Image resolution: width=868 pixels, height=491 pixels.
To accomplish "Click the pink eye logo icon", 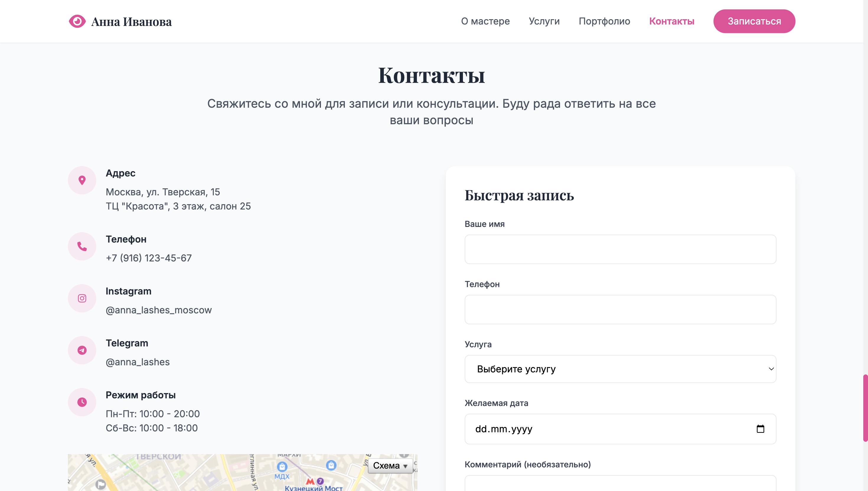I will [77, 21].
